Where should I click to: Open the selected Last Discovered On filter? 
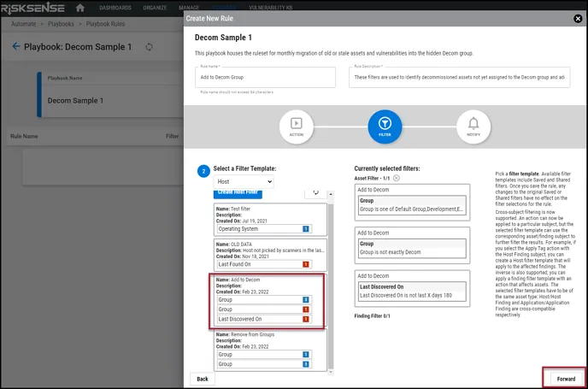(x=412, y=291)
